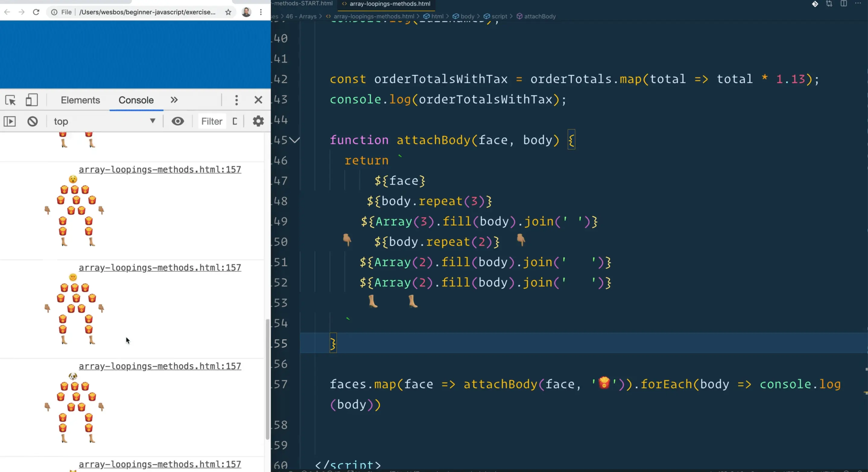Click the clear console icon
The image size is (868, 472).
pyautogui.click(x=33, y=121)
